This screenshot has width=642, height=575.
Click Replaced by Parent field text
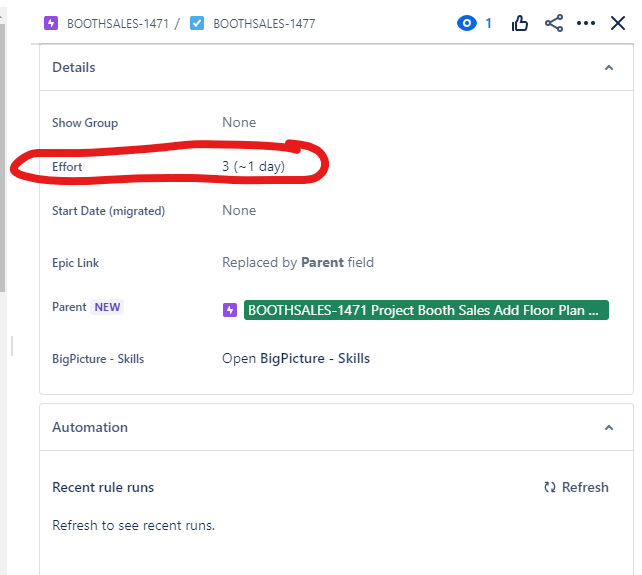(298, 263)
